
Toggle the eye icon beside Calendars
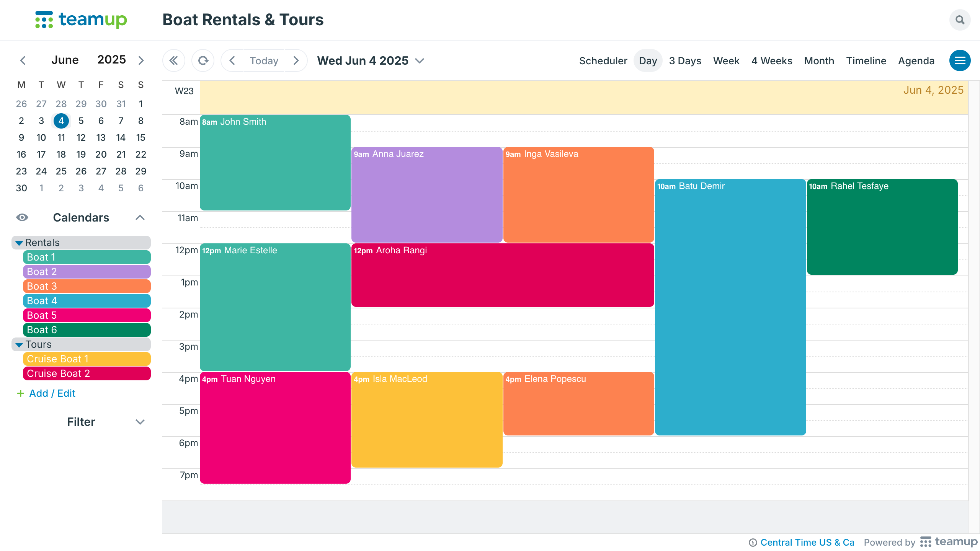22,217
